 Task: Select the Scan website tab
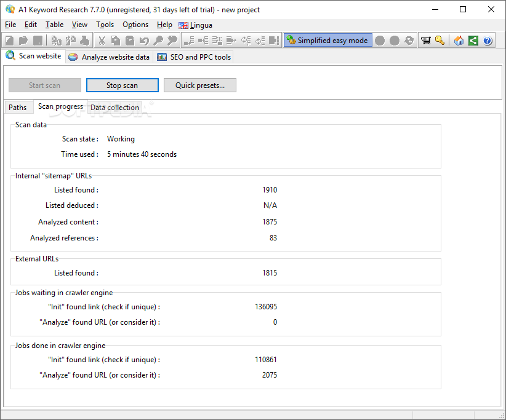click(x=34, y=56)
